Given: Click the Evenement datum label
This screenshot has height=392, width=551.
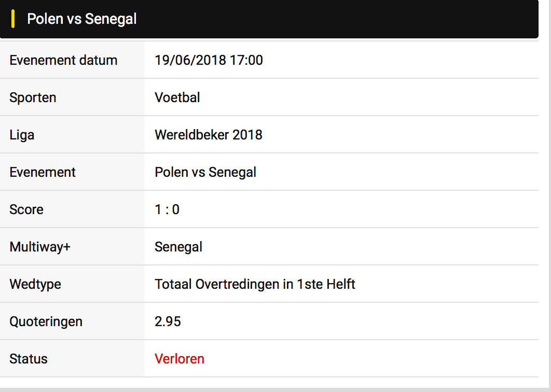Looking at the screenshot, I should [x=63, y=60].
